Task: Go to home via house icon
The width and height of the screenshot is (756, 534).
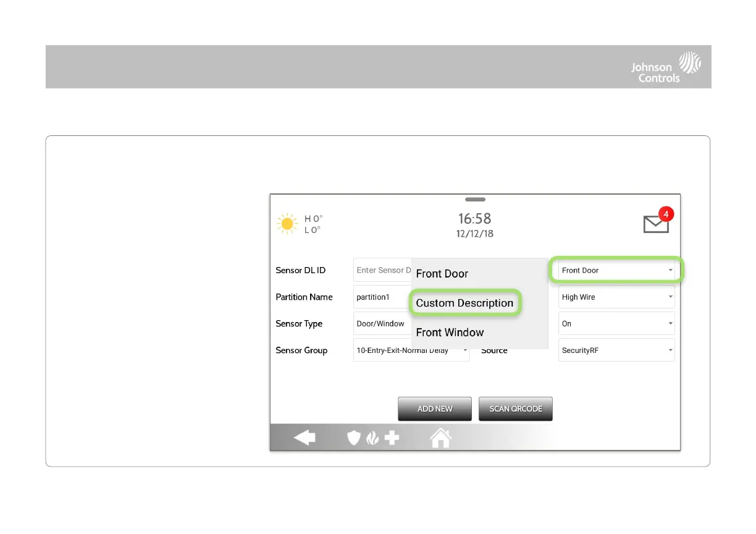Action: [440, 438]
